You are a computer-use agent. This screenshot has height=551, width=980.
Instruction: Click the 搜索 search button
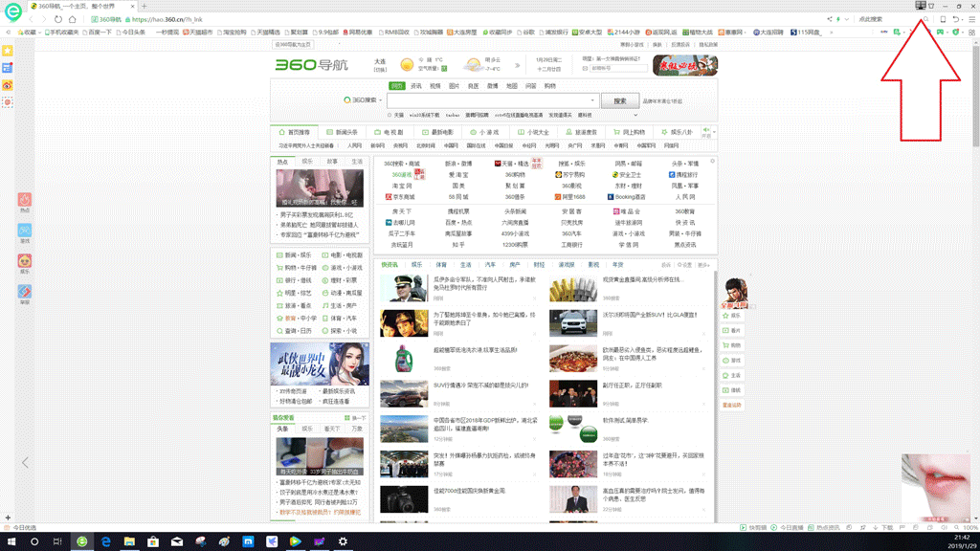tap(619, 100)
